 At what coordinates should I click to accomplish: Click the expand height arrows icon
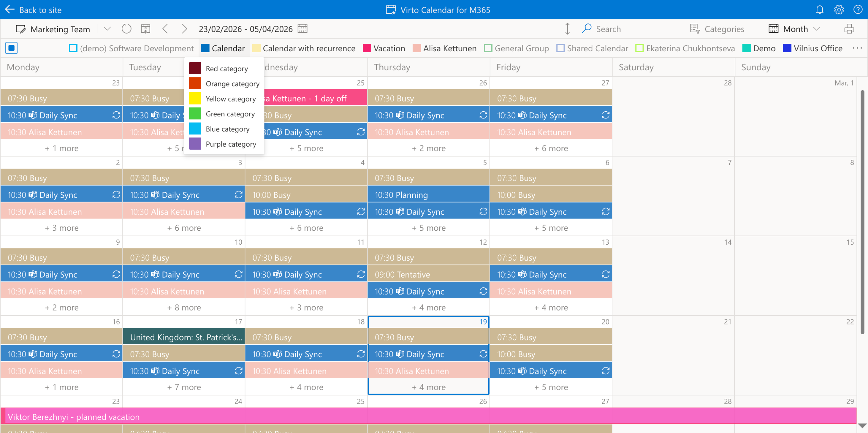pos(567,29)
